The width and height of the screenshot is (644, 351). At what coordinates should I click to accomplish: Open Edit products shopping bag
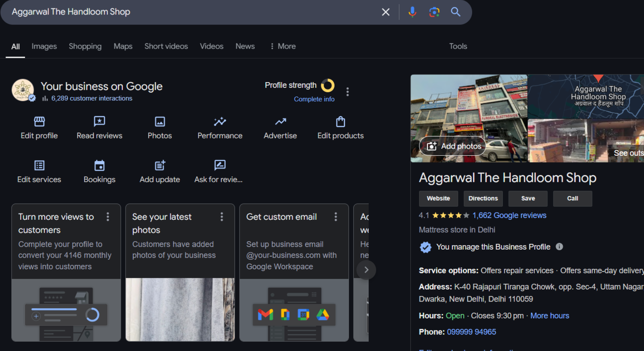pyautogui.click(x=341, y=122)
